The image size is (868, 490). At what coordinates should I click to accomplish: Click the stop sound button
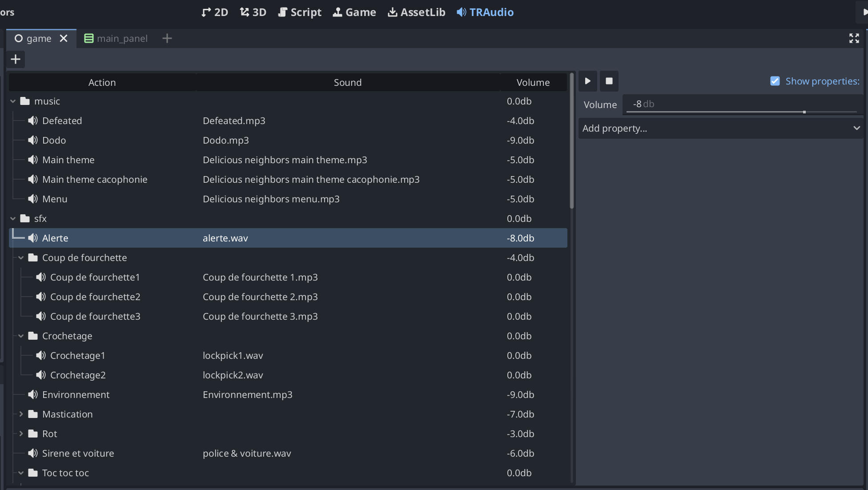point(609,81)
